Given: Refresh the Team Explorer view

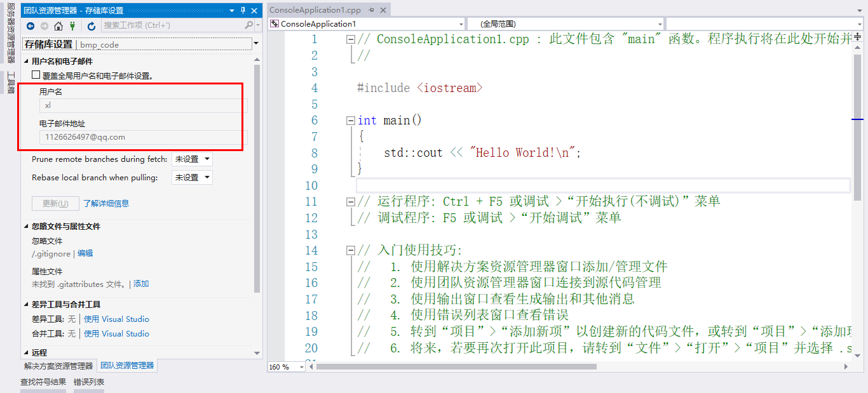Looking at the screenshot, I should tap(91, 26).
